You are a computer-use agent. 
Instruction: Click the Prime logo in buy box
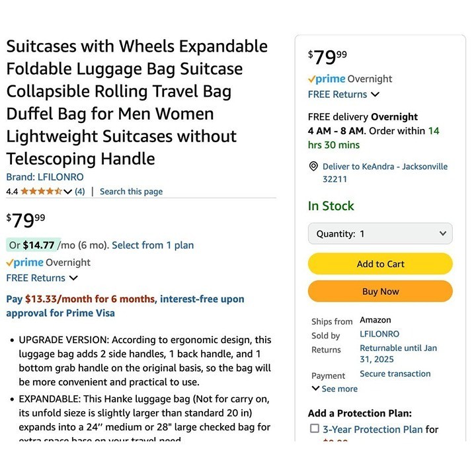tap(327, 79)
